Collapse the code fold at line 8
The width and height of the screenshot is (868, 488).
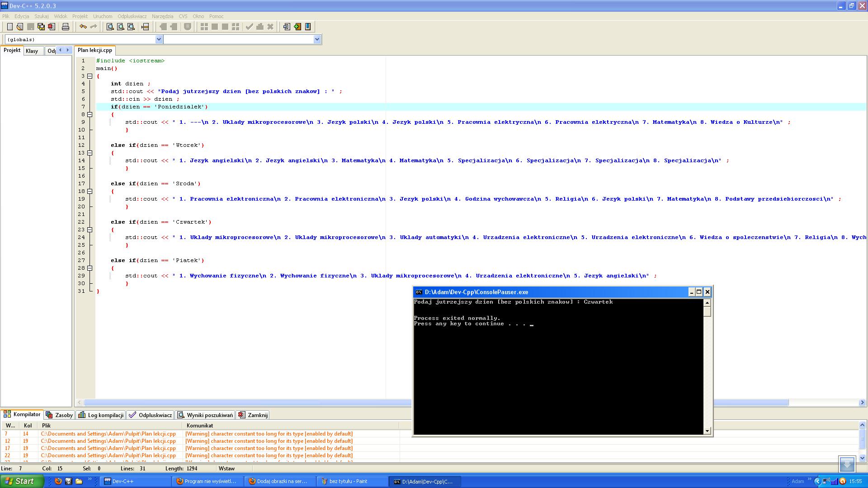(90, 114)
